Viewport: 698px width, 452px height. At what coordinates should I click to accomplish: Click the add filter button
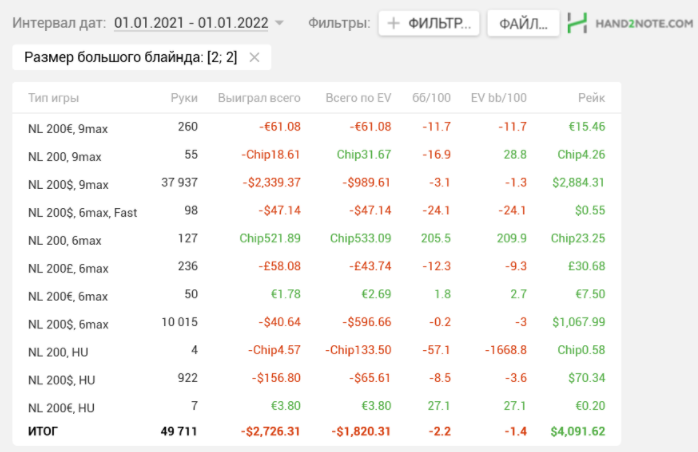[x=429, y=23]
